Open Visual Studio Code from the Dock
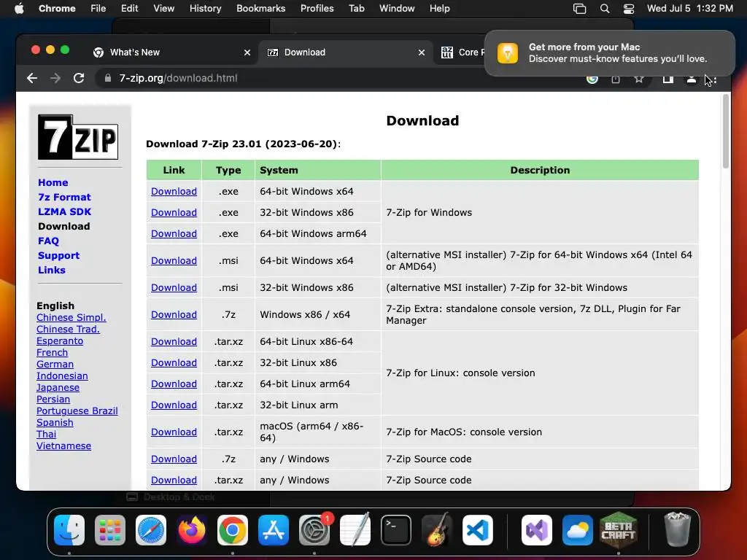This screenshot has width=747, height=560. coord(477,530)
